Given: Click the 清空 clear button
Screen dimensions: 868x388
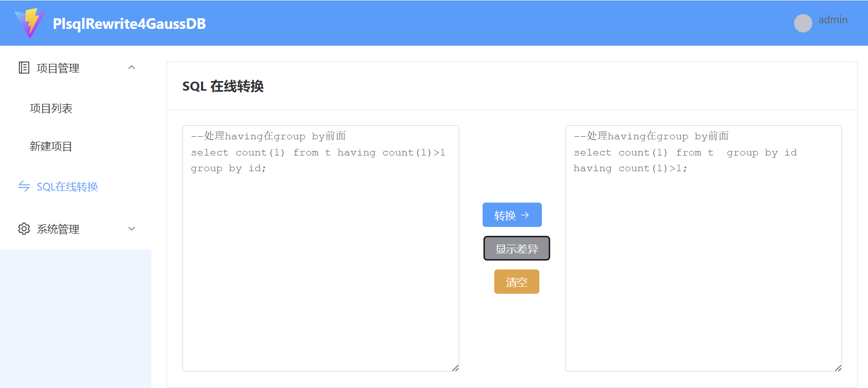Looking at the screenshot, I should click(517, 282).
